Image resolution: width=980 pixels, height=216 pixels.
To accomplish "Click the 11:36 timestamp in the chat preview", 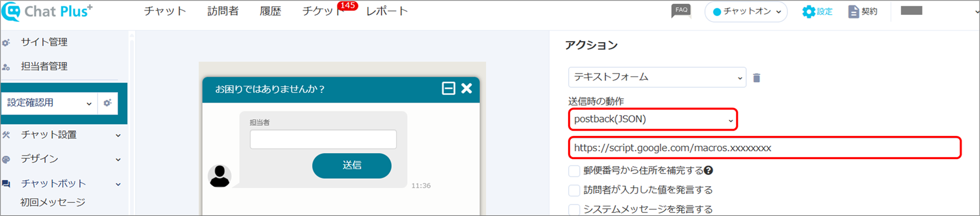I will [x=421, y=185].
